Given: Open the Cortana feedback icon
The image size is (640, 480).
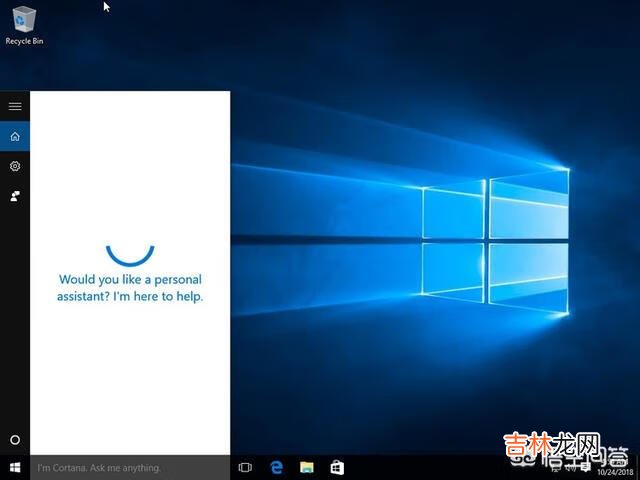Looking at the screenshot, I should [15, 196].
